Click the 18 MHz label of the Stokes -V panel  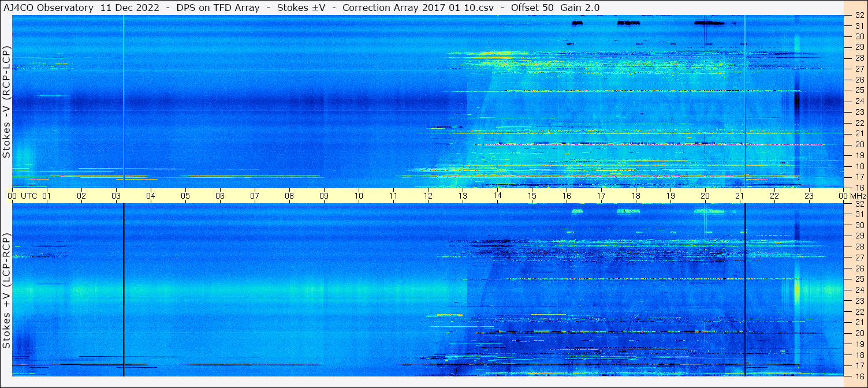pos(859,166)
